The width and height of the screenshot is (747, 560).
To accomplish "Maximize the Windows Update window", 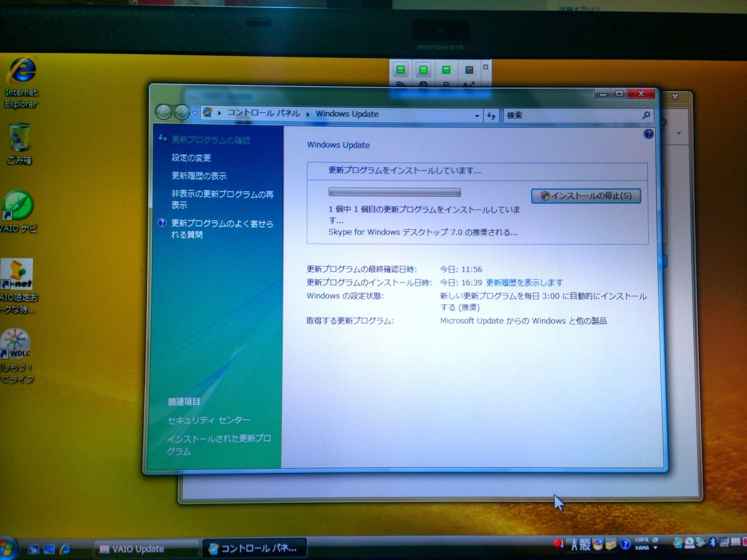I will point(618,93).
